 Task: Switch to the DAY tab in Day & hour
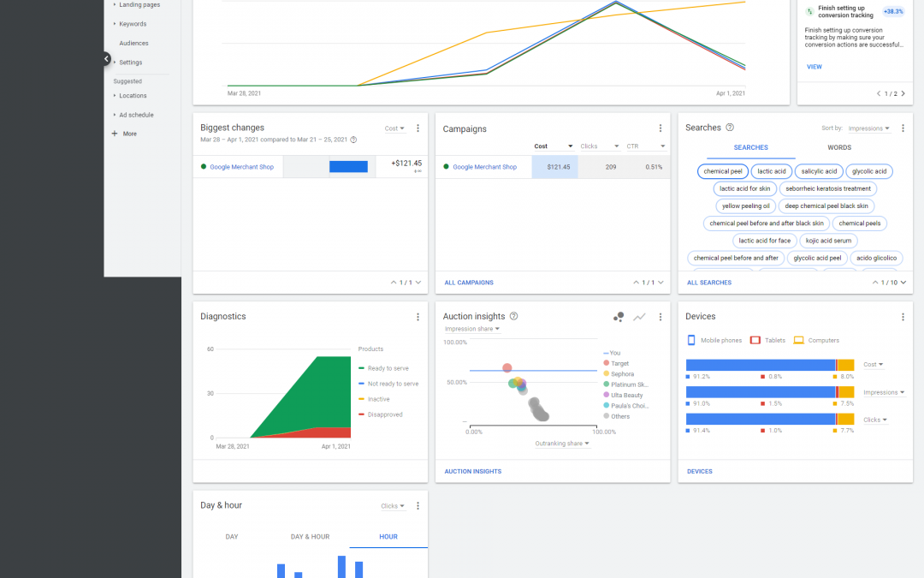(x=231, y=537)
